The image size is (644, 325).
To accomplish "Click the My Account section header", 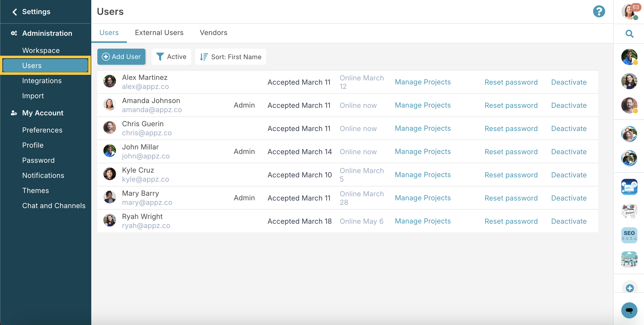I will click(43, 113).
